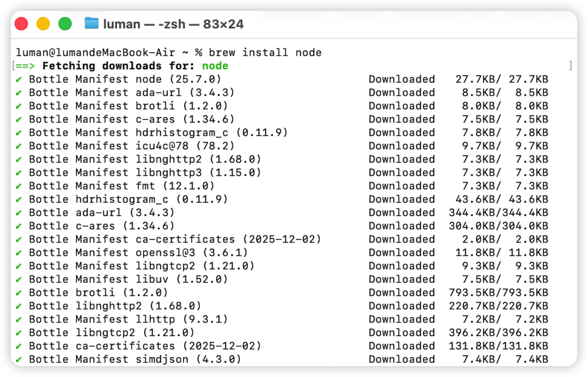Image resolution: width=588 pixels, height=377 pixels.
Task: Click the yellow minimize window button
Action: point(43,23)
